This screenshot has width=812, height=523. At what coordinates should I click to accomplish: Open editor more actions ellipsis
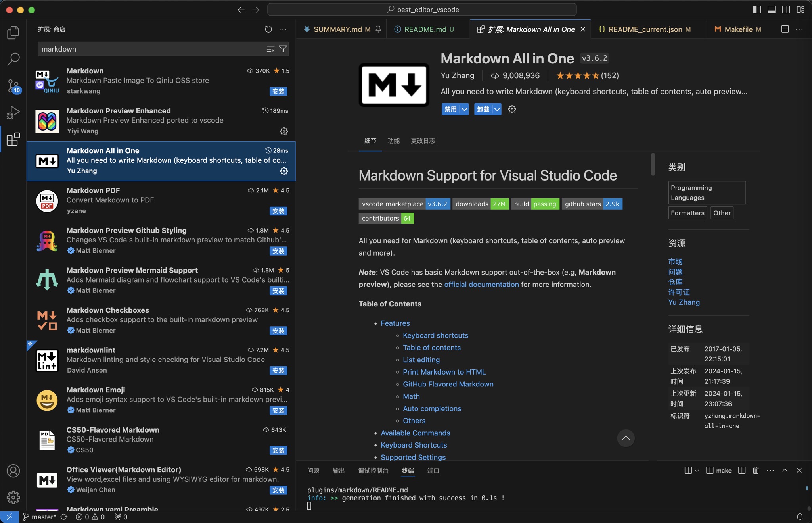[x=799, y=29]
